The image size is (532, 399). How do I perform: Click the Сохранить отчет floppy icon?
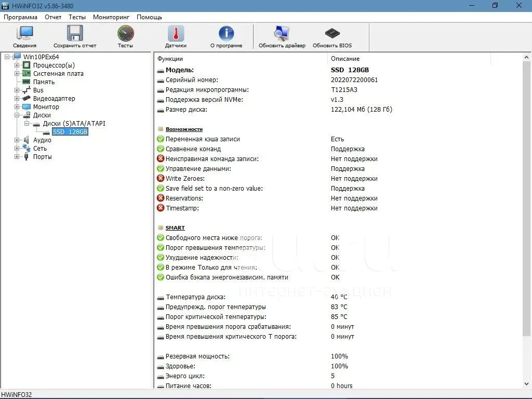tap(75, 33)
